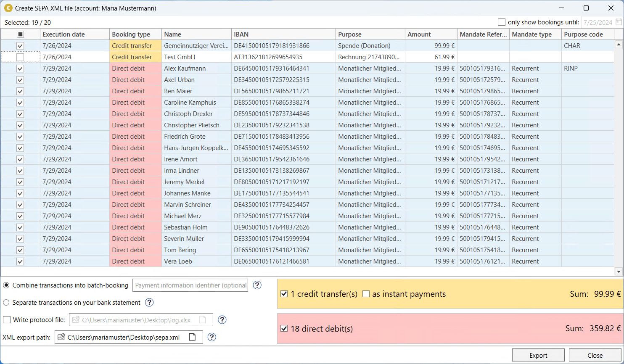Open help for the protocol file setting
The image size is (624, 364).
point(222,320)
